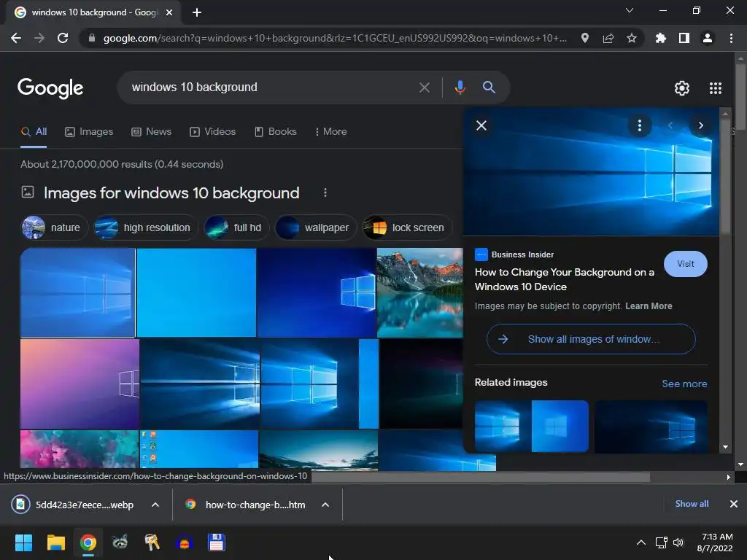747x560 pixels.
Task: Select the All search tab
Action: coord(34,132)
